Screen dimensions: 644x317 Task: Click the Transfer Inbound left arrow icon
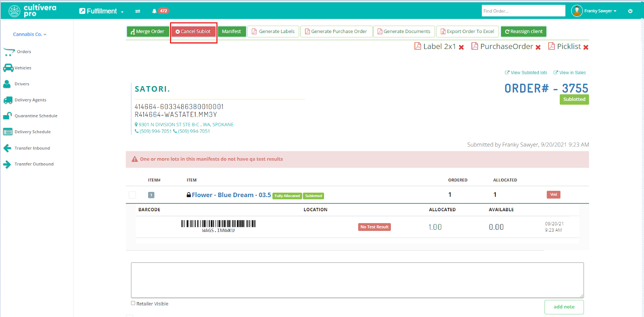point(7,148)
